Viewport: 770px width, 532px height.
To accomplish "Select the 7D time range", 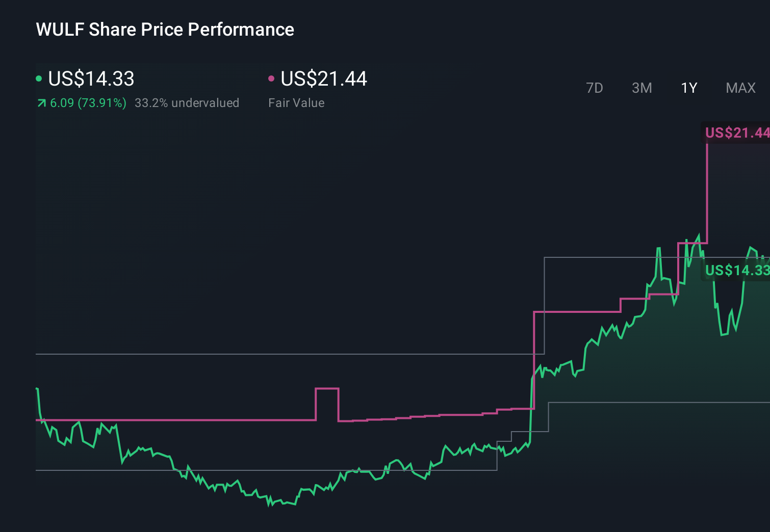I will click(595, 88).
